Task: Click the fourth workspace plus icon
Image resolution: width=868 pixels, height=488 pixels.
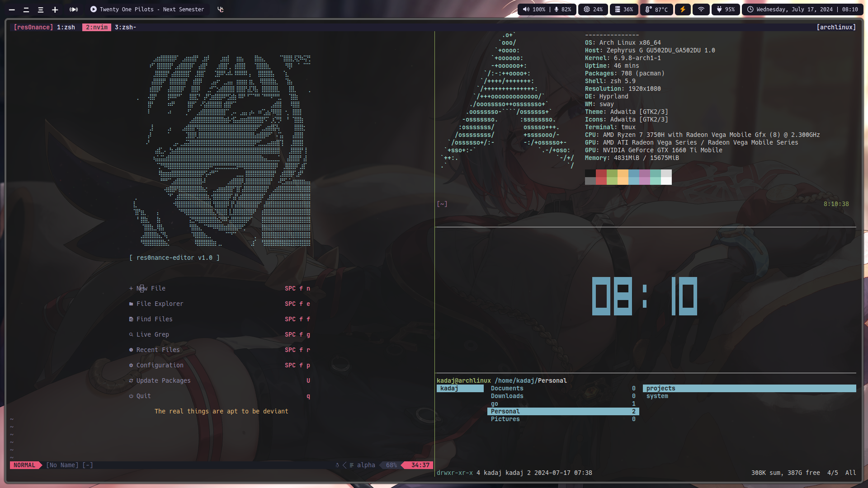Action: click(x=55, y=9)
